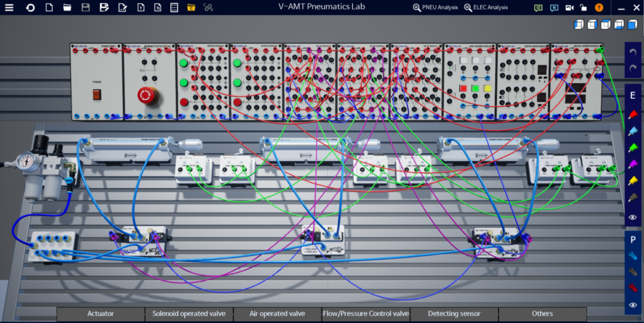644x323 pixels.
Task: Click the green lamp on lamp module
Action: (475, 88)
